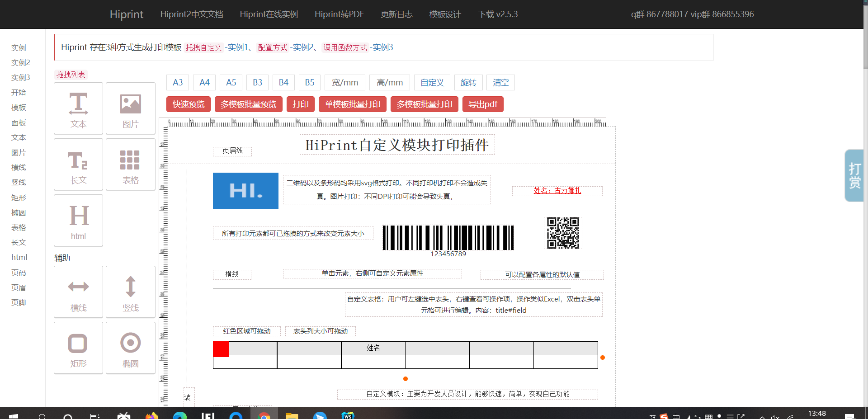Click Chrome icon in Windows taskbar

coord(264,416)
